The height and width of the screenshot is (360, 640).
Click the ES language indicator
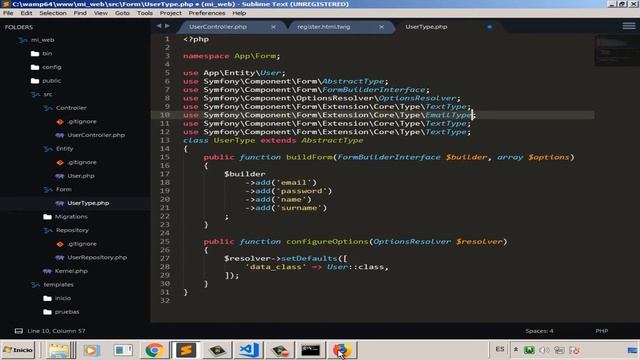click(x=500, y=349)
